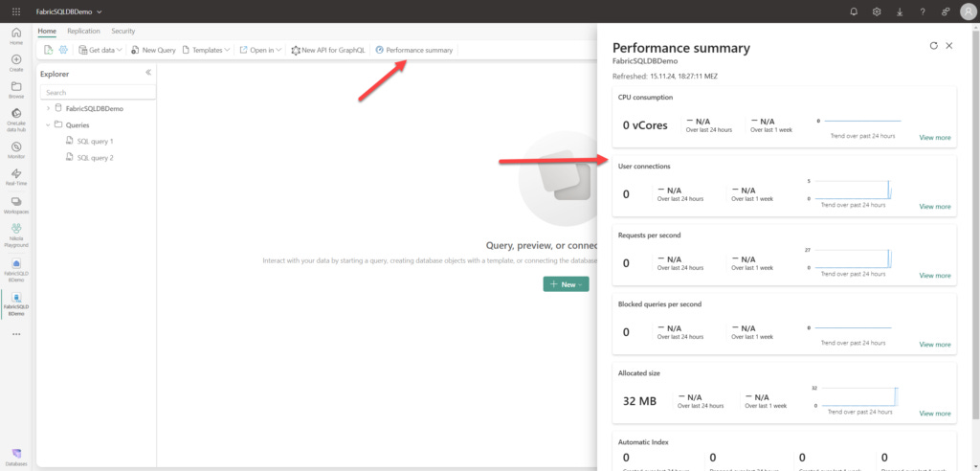Refresh the Performance summary panel

934,46
